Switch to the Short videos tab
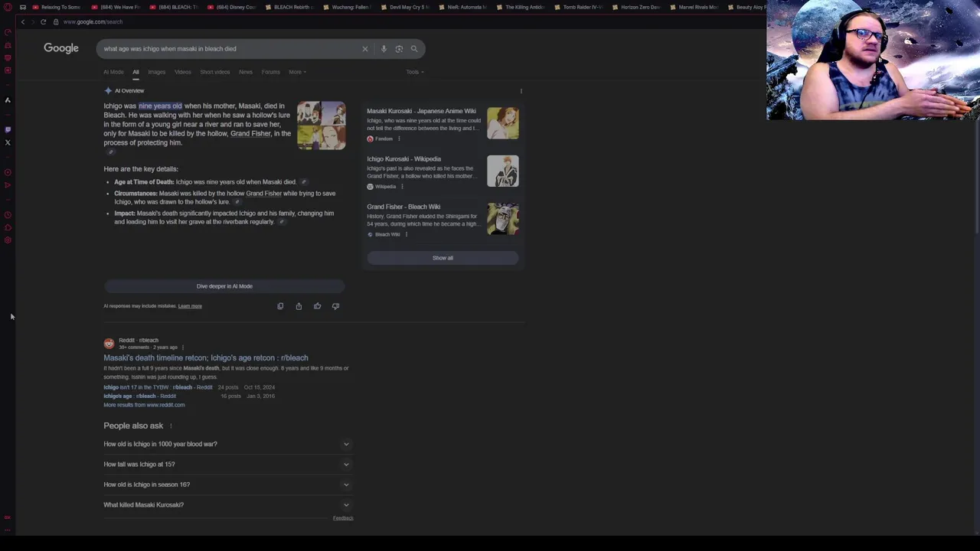This screenshot has width=980, height=551. (215, 72)
